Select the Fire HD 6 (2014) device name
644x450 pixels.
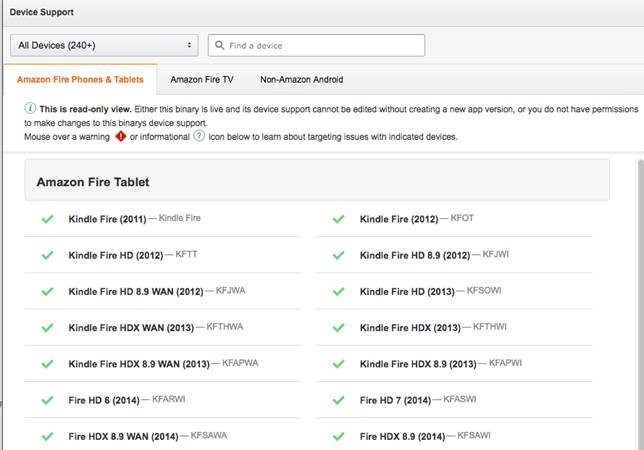[x=104, y=399]
